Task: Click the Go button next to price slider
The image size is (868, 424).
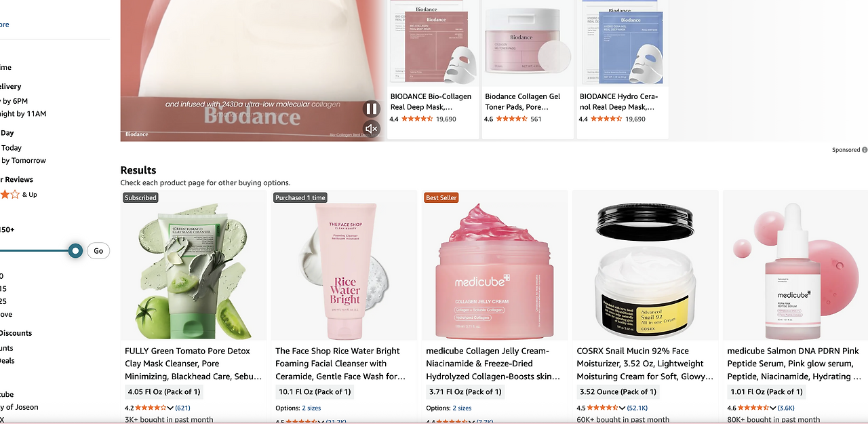Action: [x=98, y=251]
